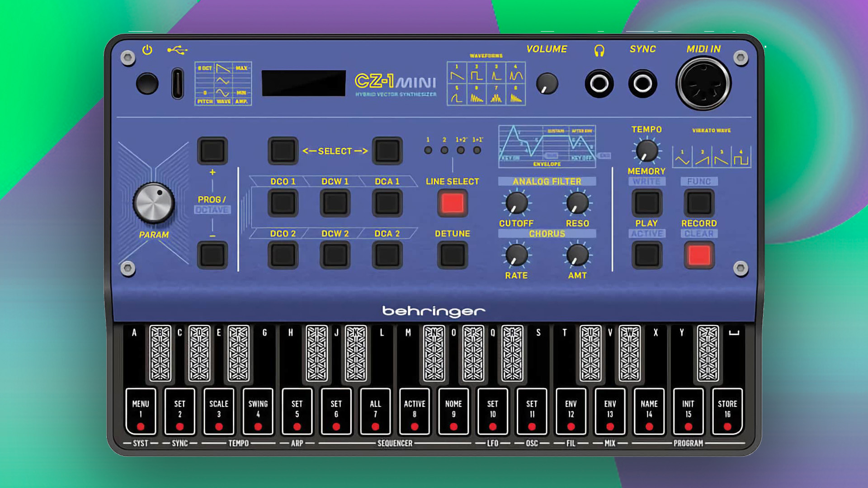868x488 pixels.
Task: Click the left SELECT arrow button
Action: pyautogui.click(x=283, y=151)
